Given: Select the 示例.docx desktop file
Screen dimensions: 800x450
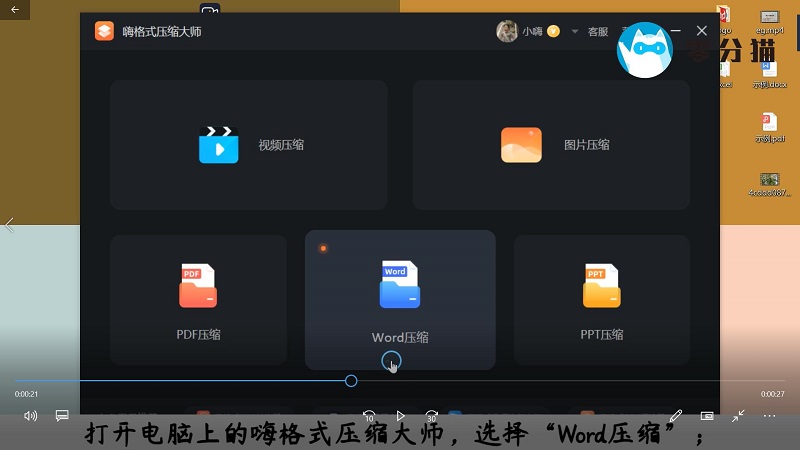Looking at the screenshot, I should (770, 76).
